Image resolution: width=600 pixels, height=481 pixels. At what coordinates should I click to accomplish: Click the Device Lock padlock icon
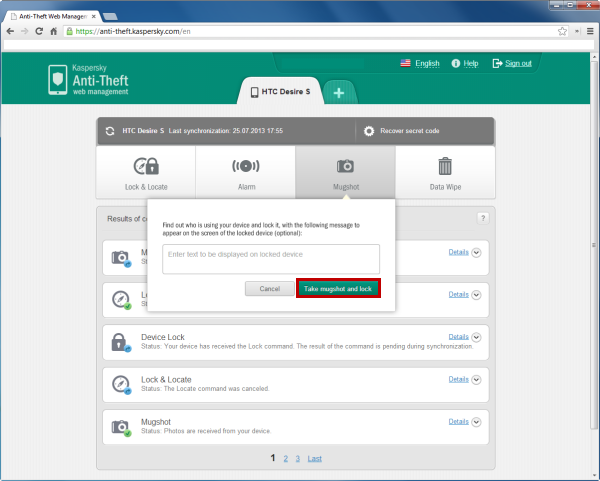[x=121, y=342]
